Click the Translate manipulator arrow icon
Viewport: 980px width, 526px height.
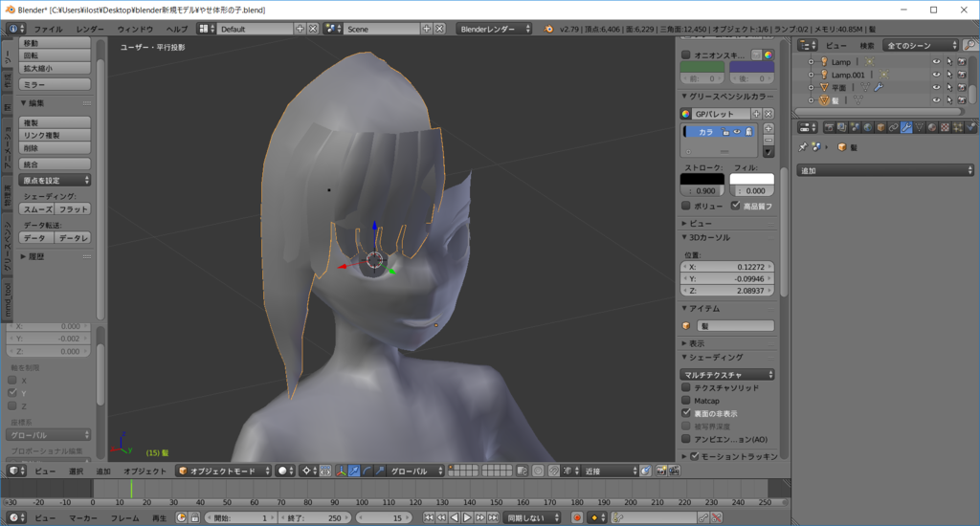point(354,471)
